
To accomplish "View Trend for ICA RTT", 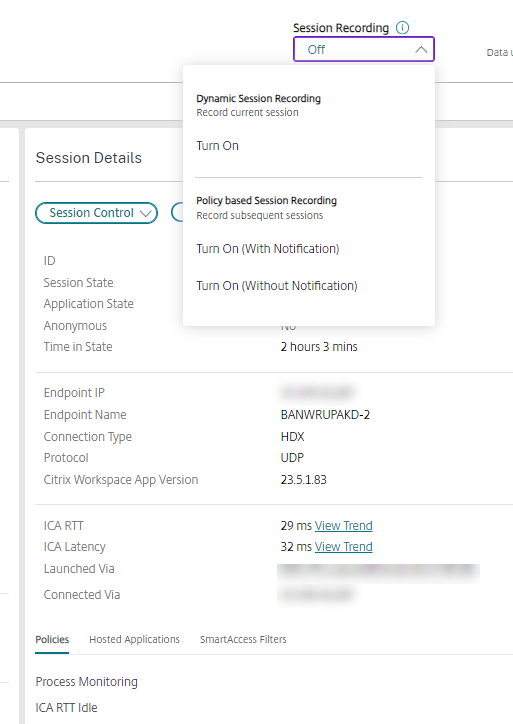I will pyautogui.click(x=344, y=525).
